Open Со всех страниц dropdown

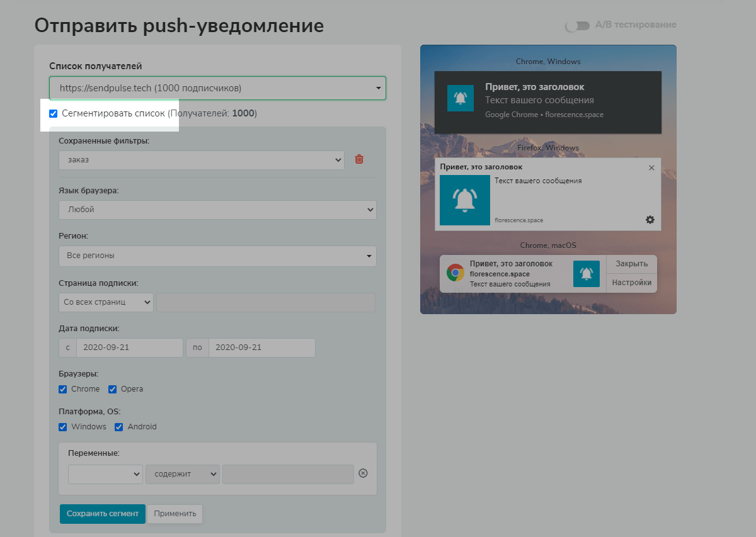point(106,302)
